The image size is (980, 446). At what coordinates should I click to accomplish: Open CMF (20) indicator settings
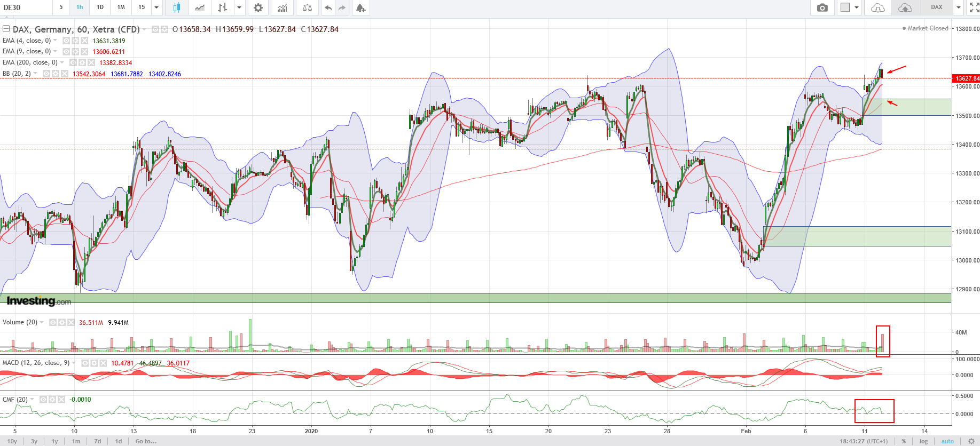pyautogui.click(x=52, y=399)
